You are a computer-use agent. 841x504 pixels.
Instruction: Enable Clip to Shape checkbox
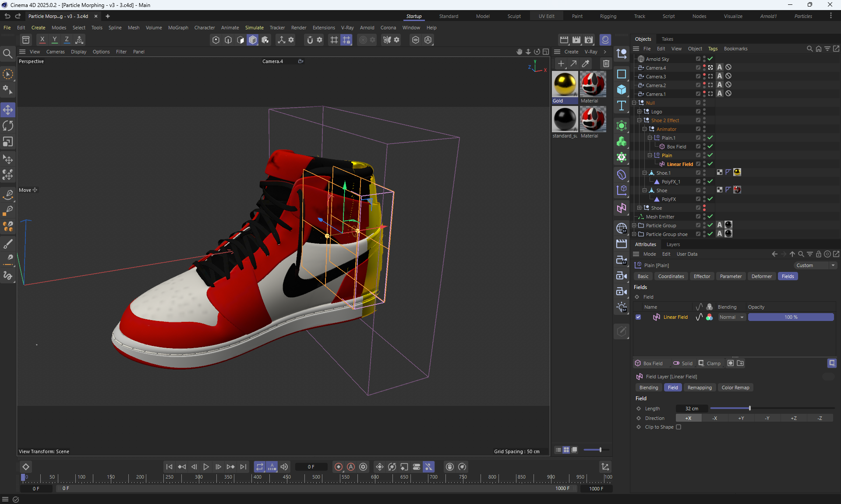pos(678,427)
